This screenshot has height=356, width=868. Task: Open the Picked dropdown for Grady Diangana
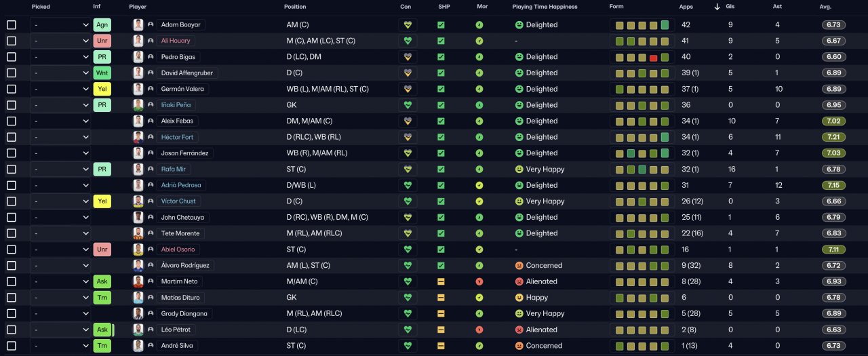(x=60, y=313)
